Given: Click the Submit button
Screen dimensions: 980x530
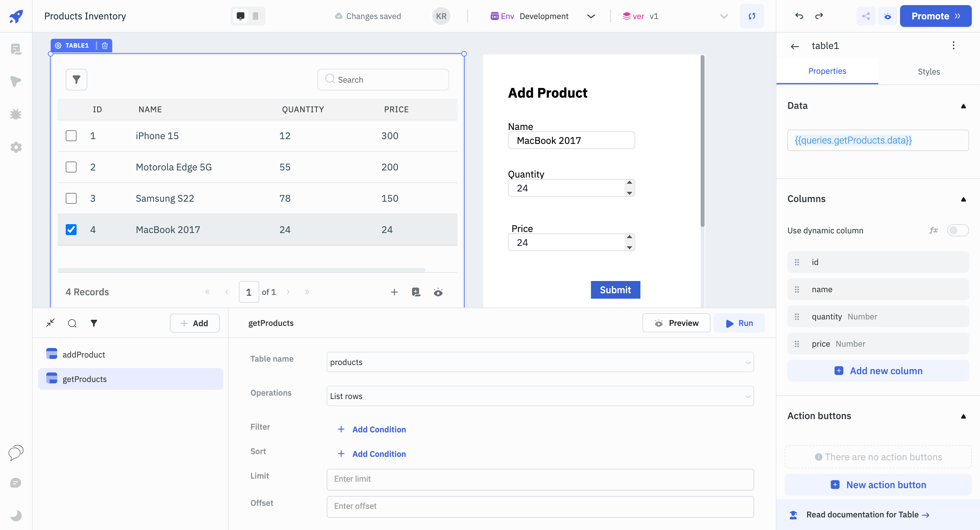Looking at the screenshot, I should click(x=615, y=290).
